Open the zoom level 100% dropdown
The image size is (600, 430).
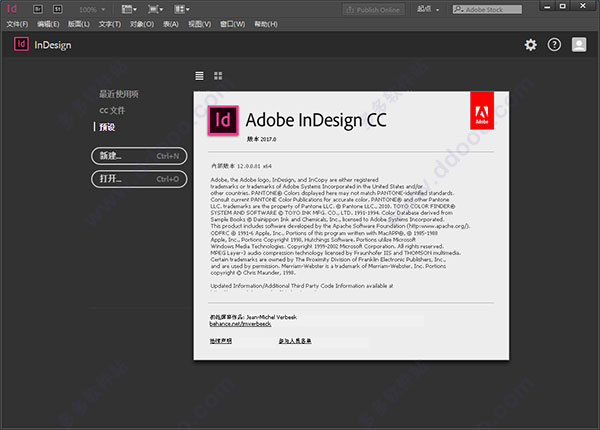coord(92,10)
